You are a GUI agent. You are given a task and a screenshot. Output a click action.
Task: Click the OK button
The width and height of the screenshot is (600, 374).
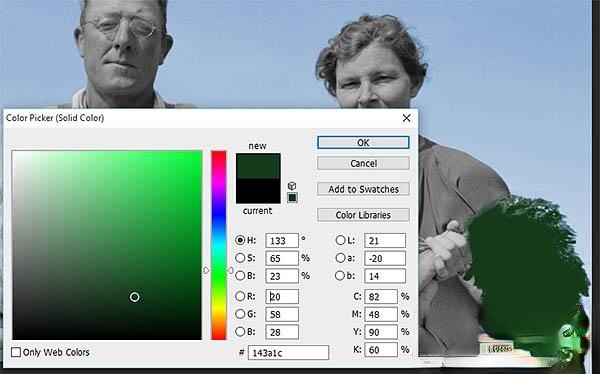coord(363,143)
